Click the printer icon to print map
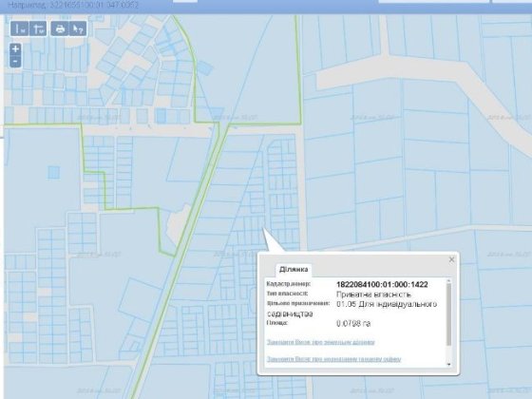This screenshot has height=399, width=532. coord(60,28)
